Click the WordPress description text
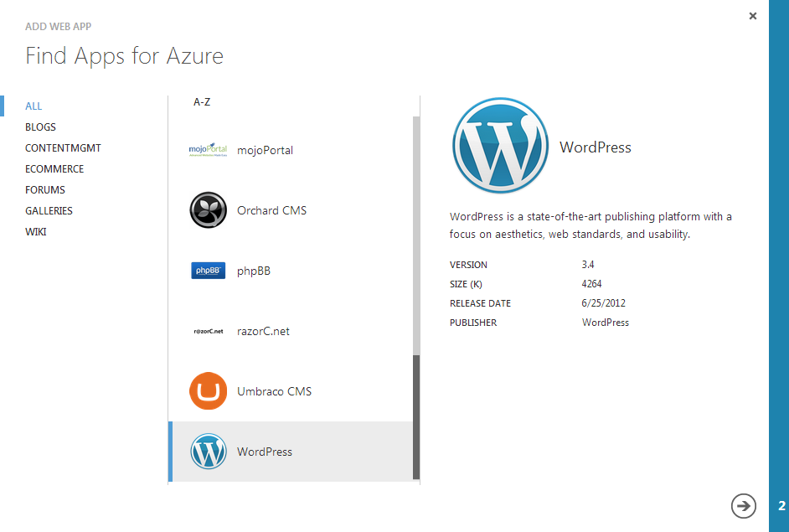 tap(590, 225)
